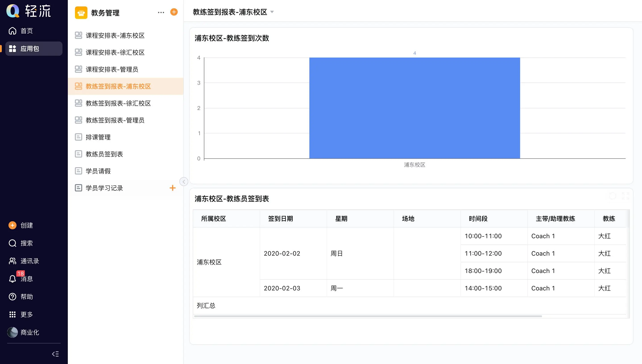Open the 更多 grid icon

[12, 314]
